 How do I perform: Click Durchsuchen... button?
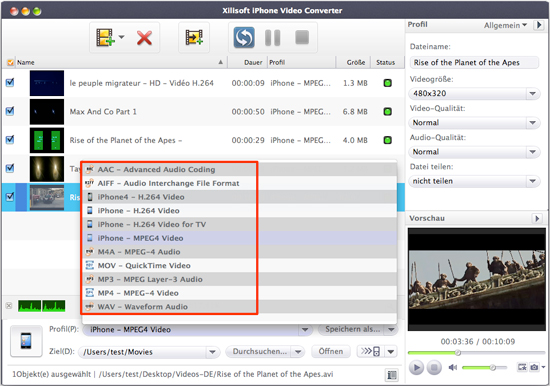[259, 352]
